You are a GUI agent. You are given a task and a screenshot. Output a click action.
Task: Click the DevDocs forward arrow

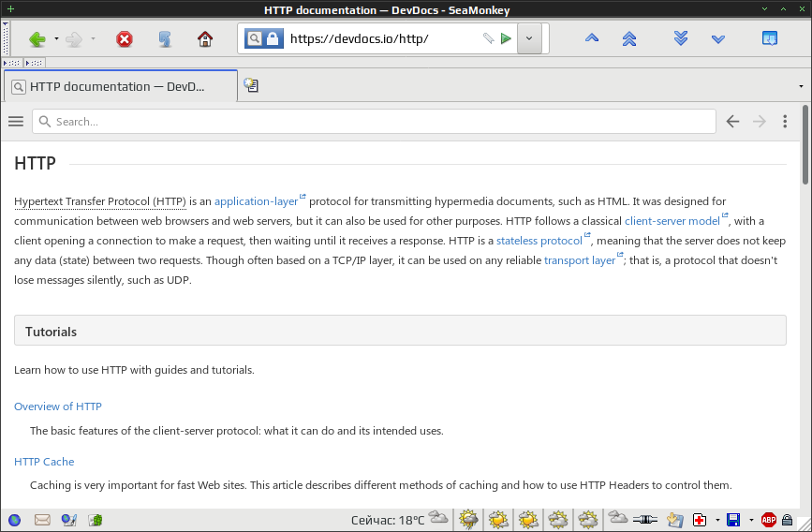(x=760, y=121)
